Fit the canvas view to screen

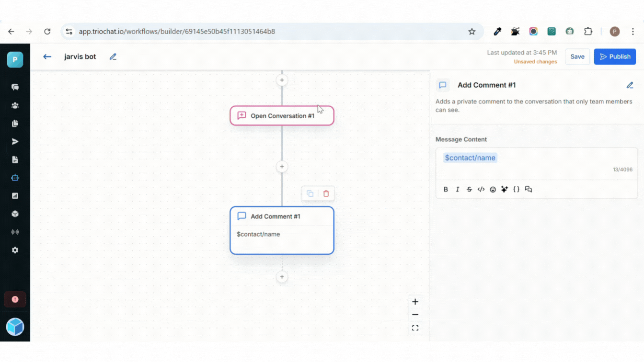415,328
